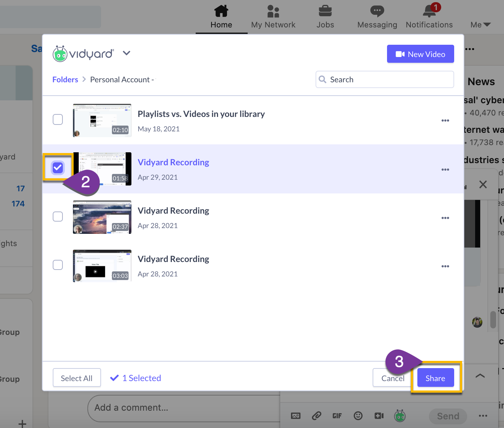Click title 'Playlists vs. Videos in your library'
The width and height of the screenshot is (504, 428).
(201, 114)
